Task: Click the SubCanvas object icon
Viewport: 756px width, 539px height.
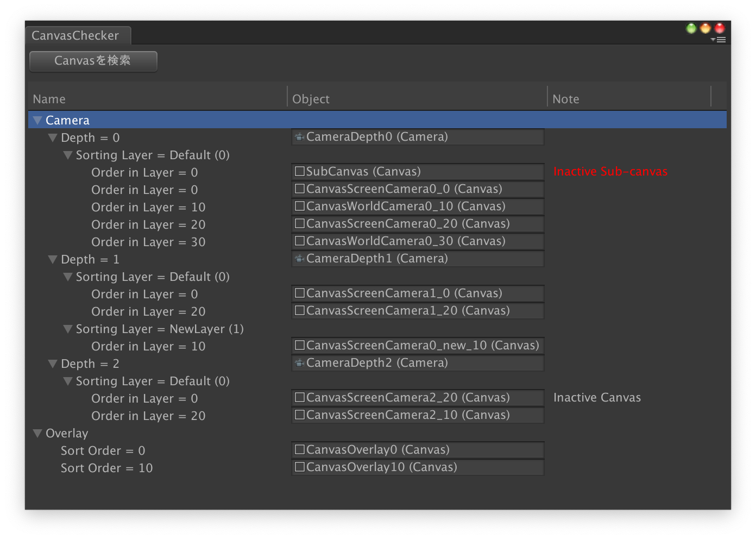Action: click(x=299, y=172)
